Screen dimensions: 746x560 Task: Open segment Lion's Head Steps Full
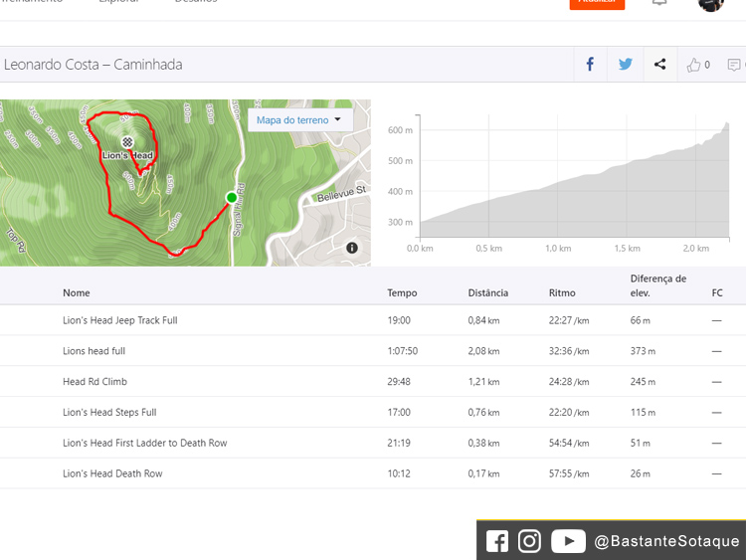pyautogui.click(x=109, y=413)
